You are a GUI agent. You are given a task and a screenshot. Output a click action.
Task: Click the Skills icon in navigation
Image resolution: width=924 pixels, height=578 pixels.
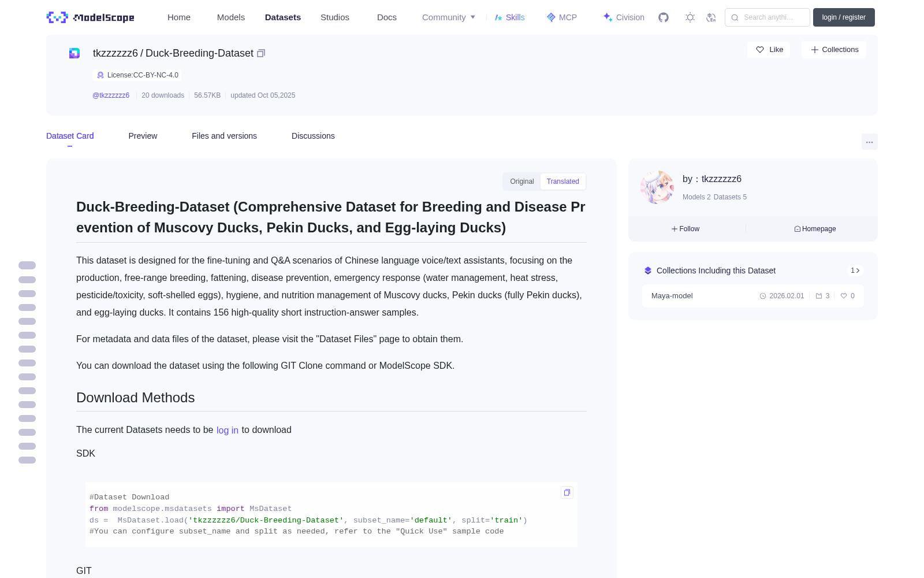[x=498, y=17]
